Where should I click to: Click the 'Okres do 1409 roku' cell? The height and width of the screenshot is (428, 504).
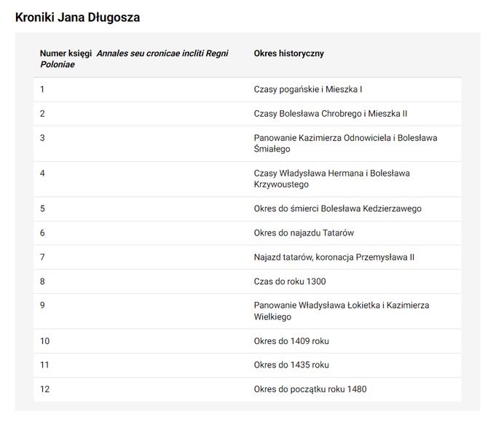291,341
